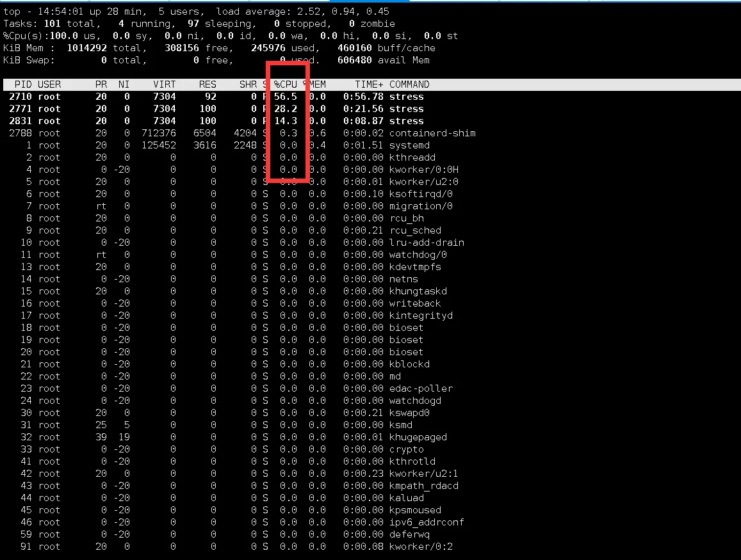
Task: Click the kblockd command
Action: pyautogui.click(x=409, y=365)
